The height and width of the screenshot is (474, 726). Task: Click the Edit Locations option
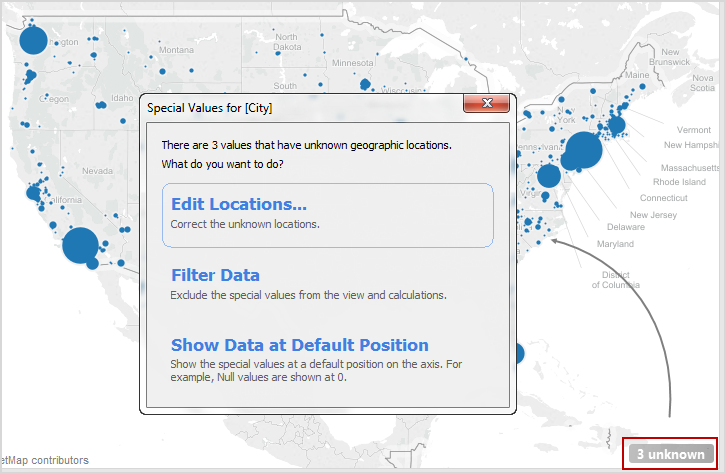point(327,215)
